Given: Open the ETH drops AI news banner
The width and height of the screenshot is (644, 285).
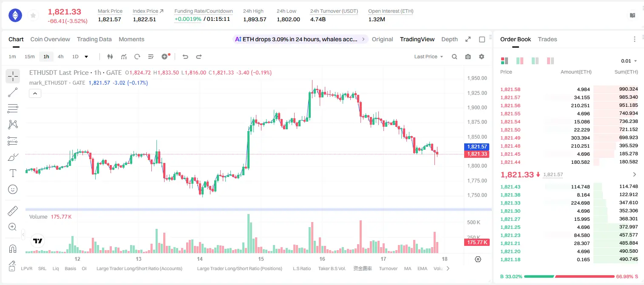Looking at the screenshot, I should pos(301,39).
